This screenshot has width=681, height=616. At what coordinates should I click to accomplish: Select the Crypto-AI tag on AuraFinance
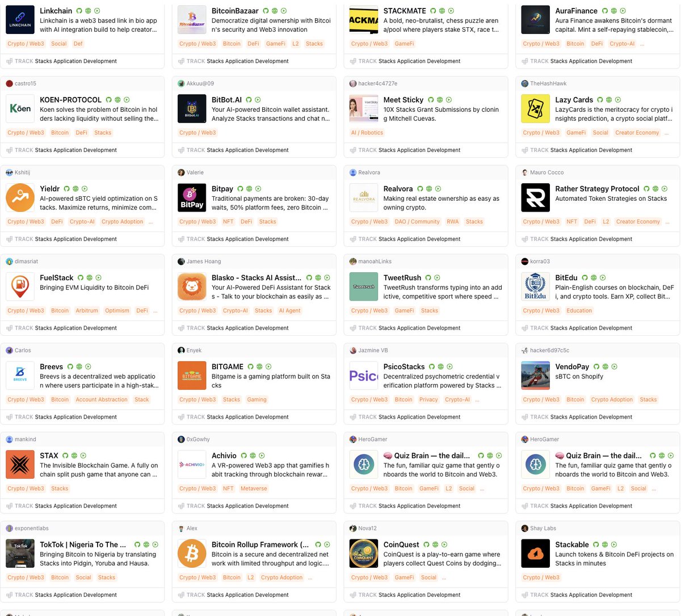pos(622,44)
